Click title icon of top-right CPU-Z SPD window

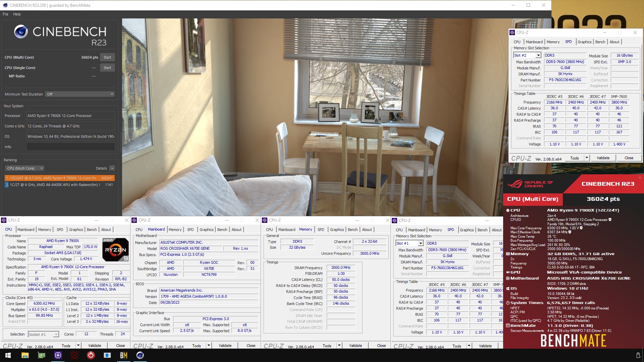pyautogui.click(x=512, y=33)
